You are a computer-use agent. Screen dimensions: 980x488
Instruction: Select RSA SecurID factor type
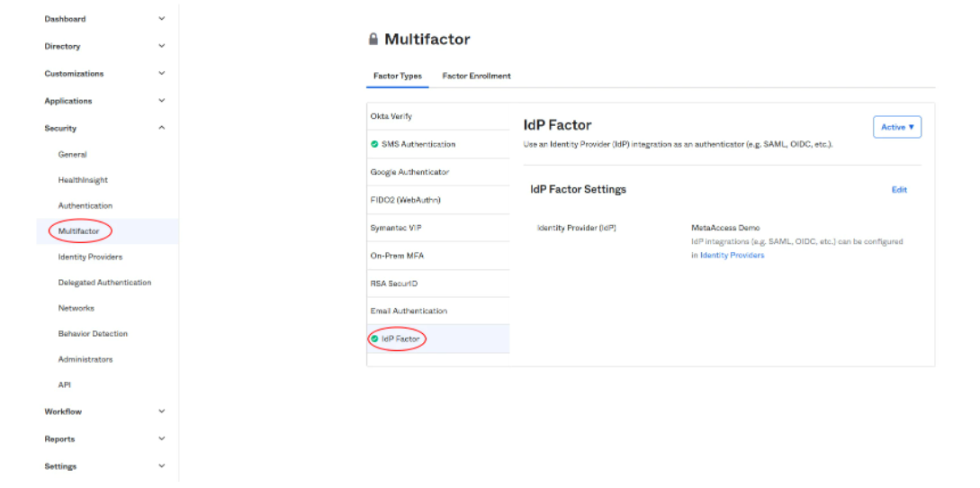438,284
